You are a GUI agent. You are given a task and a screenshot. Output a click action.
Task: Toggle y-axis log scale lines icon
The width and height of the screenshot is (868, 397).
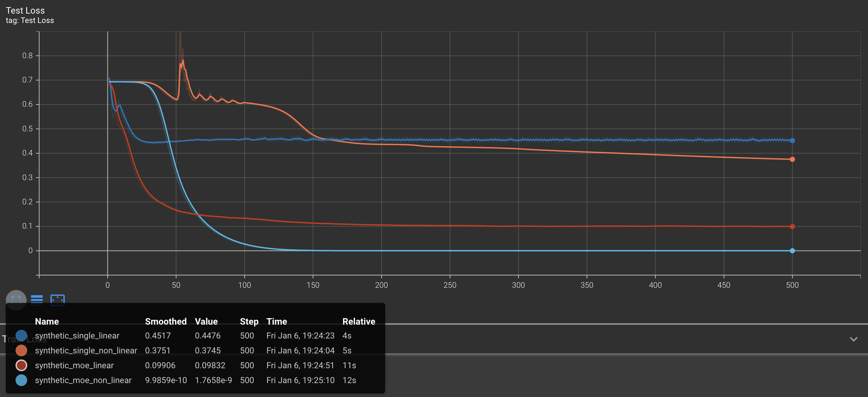[37, 299]
